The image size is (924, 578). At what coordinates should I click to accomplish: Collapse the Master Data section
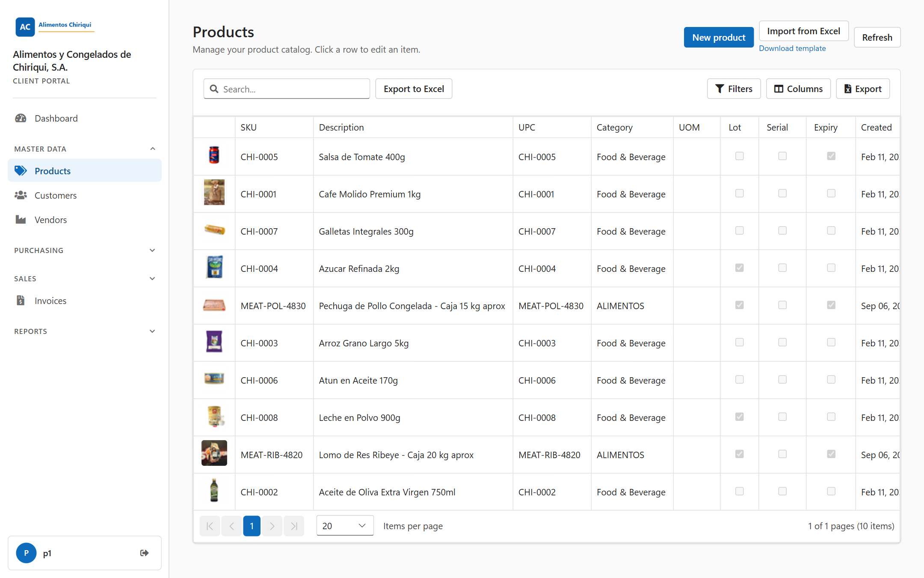click(85, 149)
